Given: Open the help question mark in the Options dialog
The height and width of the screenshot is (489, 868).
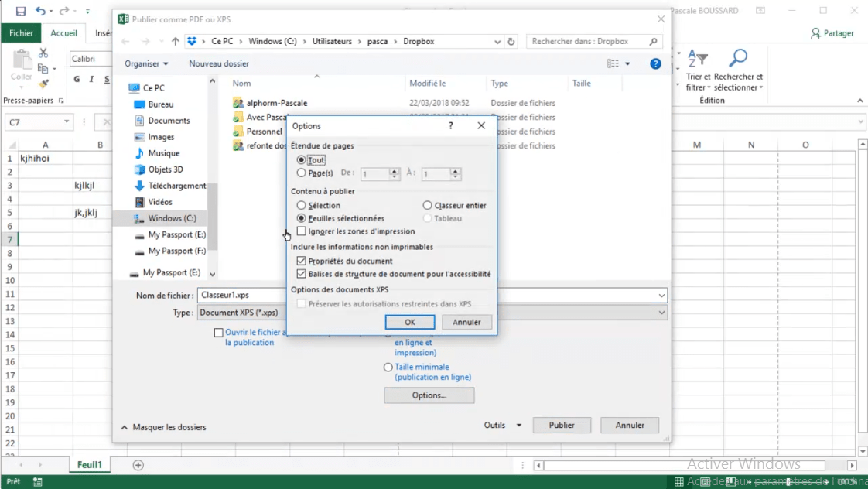Looking at the screenshot, I should click(x=450, y=125).
